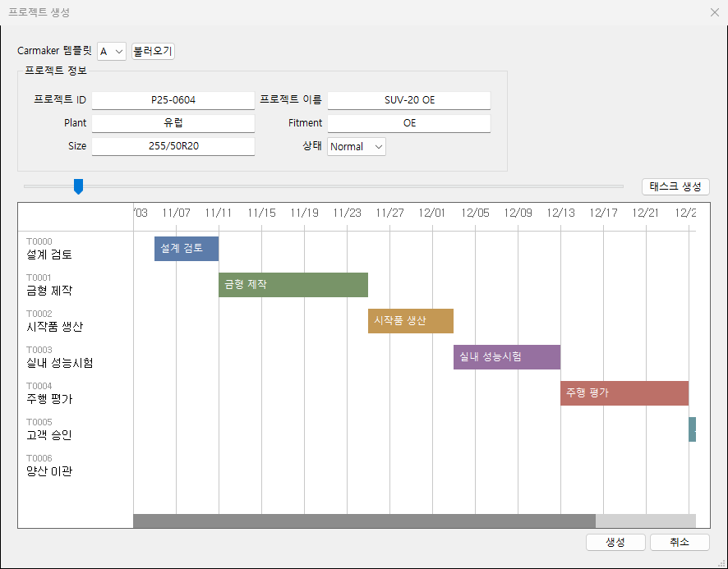This screenshot has width=728, height=569.
Task: Focus the 프로젝트 ID field P25-0604
Action: point(173,100)
